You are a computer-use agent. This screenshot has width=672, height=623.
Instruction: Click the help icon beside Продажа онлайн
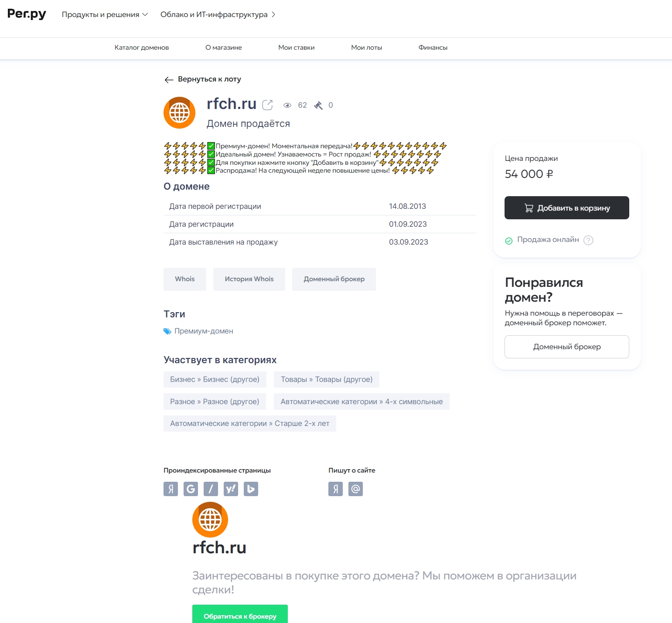tap(588, 240)
